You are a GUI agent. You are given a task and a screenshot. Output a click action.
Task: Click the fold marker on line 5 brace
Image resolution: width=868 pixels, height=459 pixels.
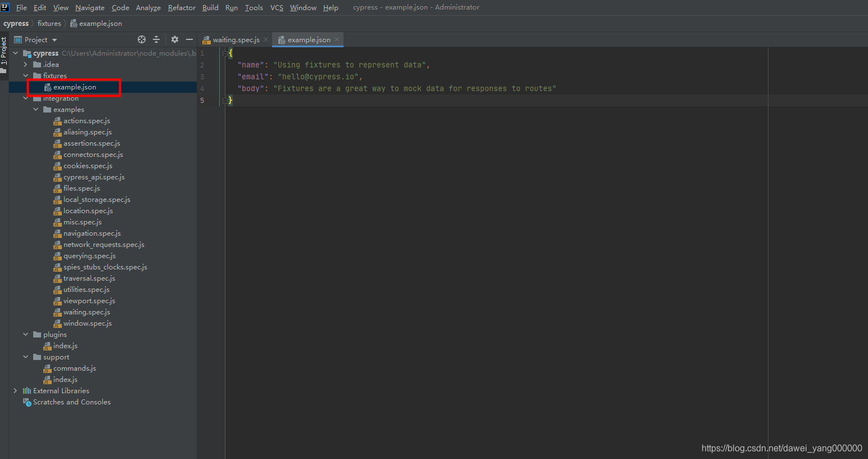coord(225,100)
